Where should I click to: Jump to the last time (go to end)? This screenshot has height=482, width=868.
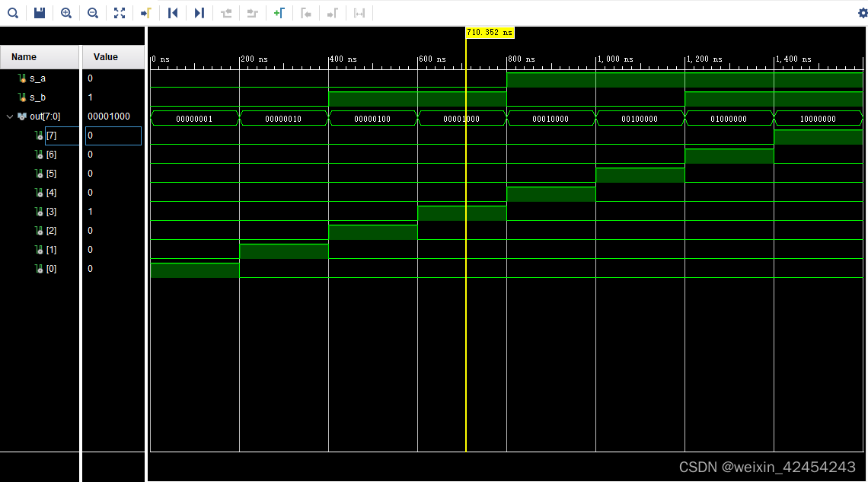[199, 13]
